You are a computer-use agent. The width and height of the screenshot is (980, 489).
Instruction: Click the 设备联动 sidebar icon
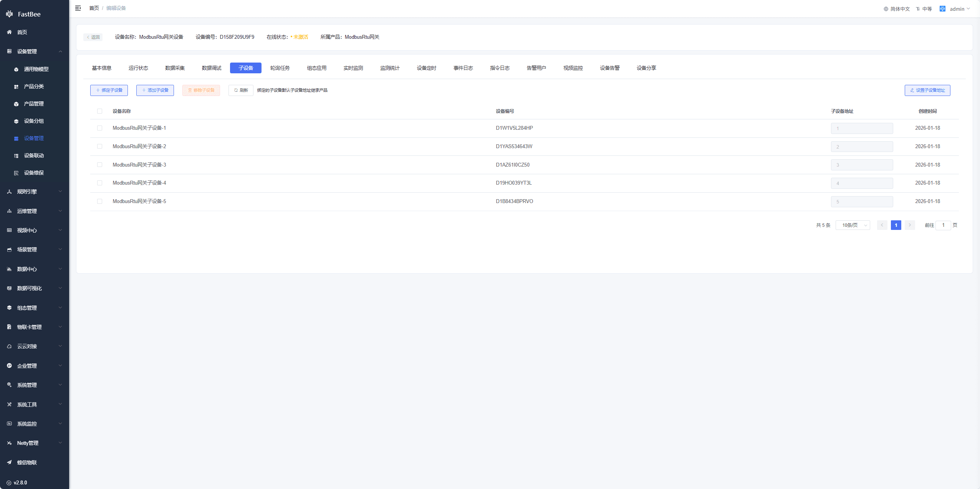16,156
